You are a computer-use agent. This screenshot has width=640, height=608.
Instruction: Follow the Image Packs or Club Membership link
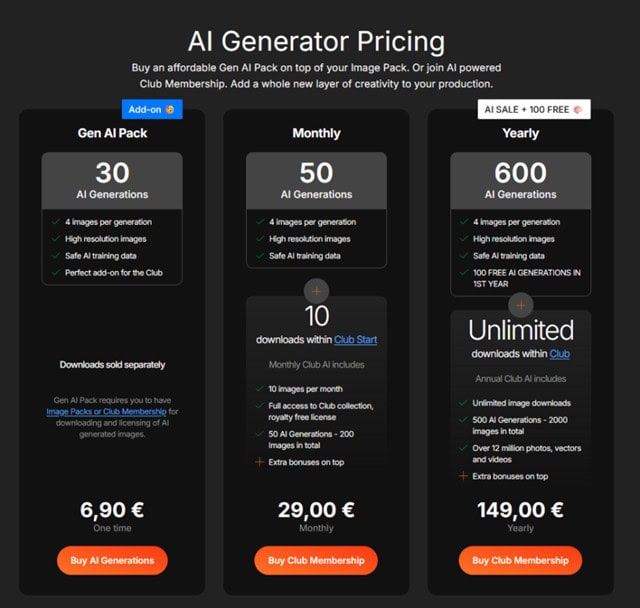point(107,411)
